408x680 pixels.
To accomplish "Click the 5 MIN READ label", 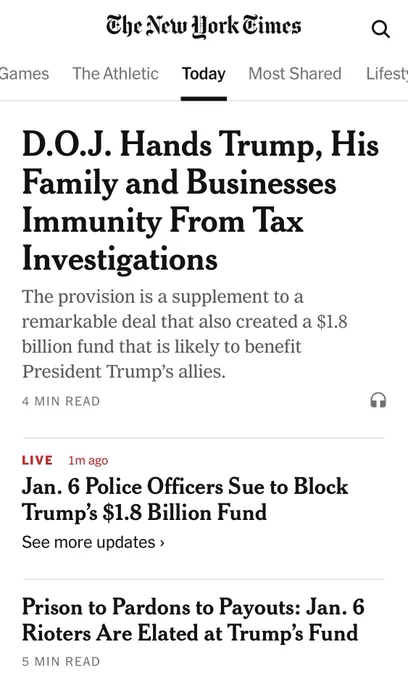I will click(x=61, y=661).
